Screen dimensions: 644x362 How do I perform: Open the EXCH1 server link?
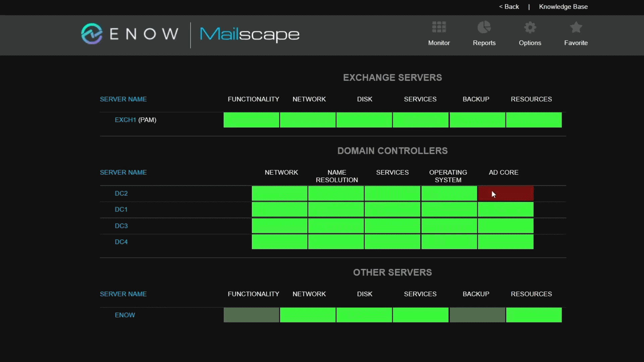(x=125, y=120)
